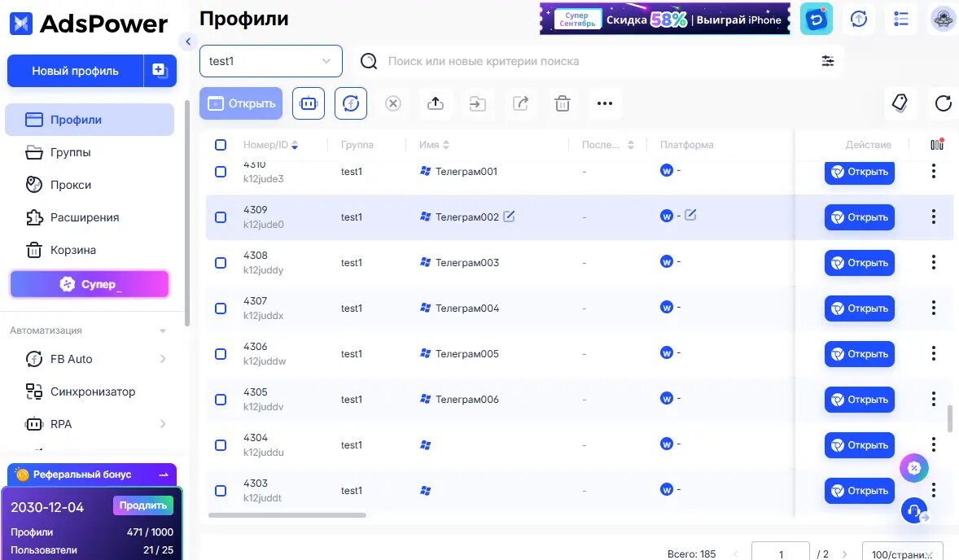
Task: Click the tag icon near refresh
Action: tap(900, 103)
